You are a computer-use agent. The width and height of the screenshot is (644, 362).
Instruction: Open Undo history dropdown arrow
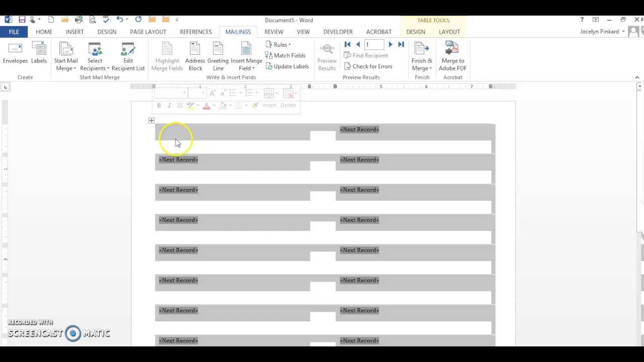tap(127, 20)
